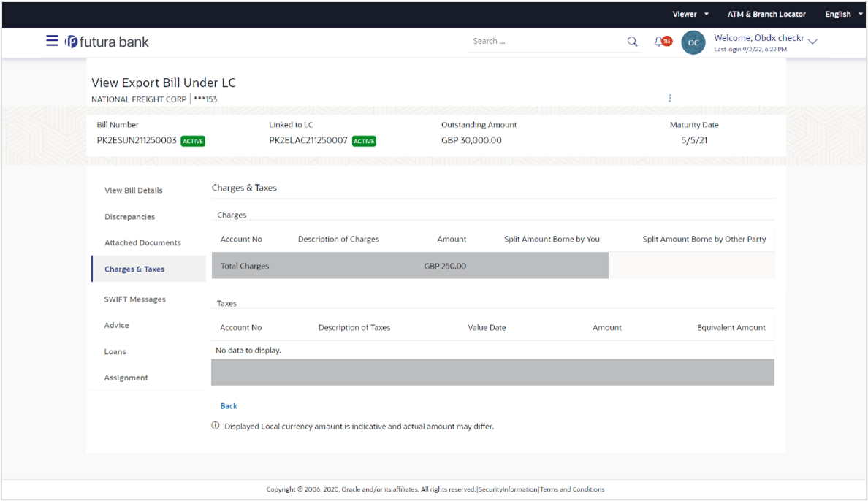Click the NATIONAL FREIGHT CORP party name
The width and height of the screenshot is (868, 501).
tap(139, 99)
